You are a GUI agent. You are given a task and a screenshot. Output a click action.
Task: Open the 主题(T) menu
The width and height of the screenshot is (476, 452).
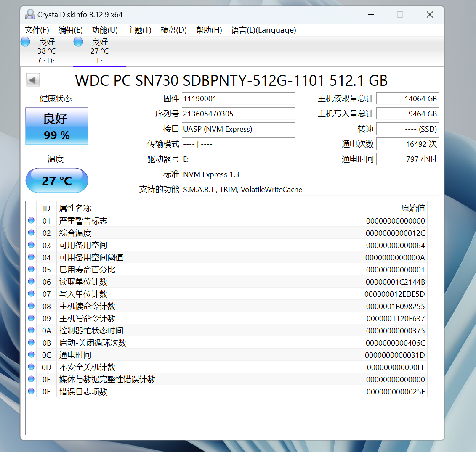pyautogui.click(x=139, y=30)
